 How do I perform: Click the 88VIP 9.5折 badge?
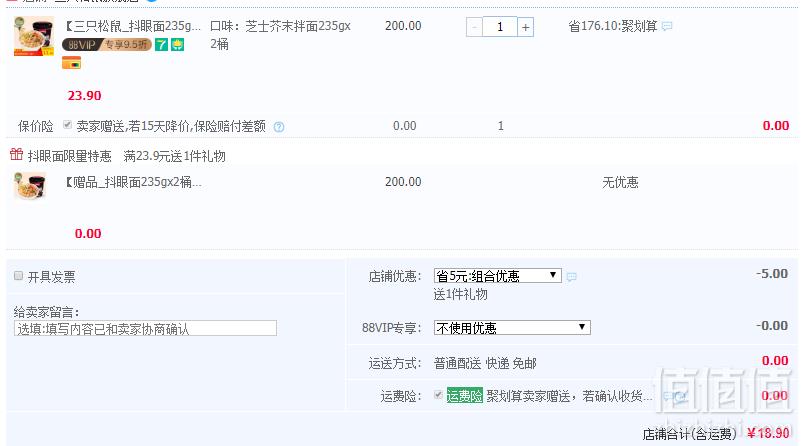point(106,44)
